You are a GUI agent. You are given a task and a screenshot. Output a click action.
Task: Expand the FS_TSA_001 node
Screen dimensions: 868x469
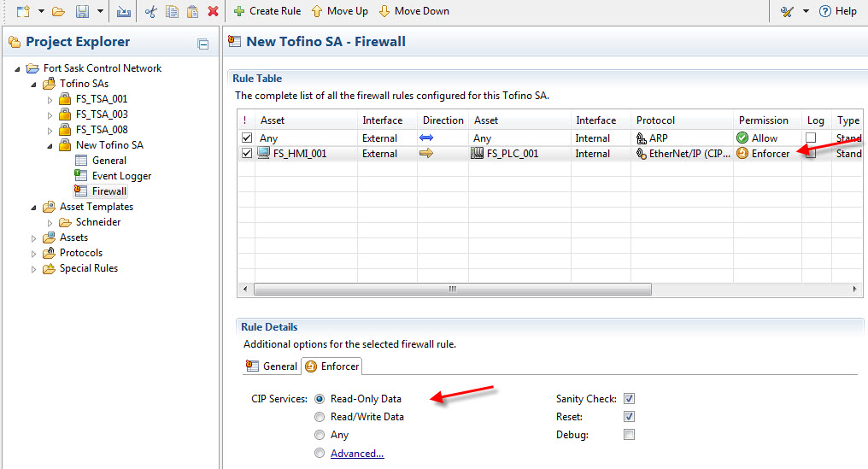tap(50, 100)
